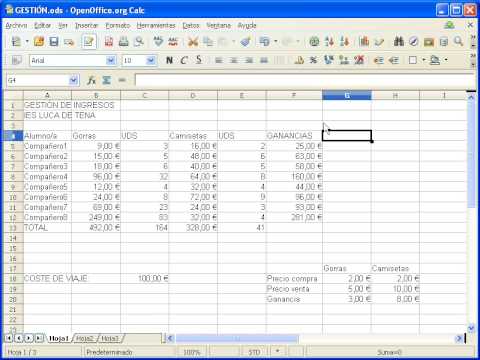This screenshot has height=360, width=480.
Task: Open the Formato menu
Action: (118, 25)
